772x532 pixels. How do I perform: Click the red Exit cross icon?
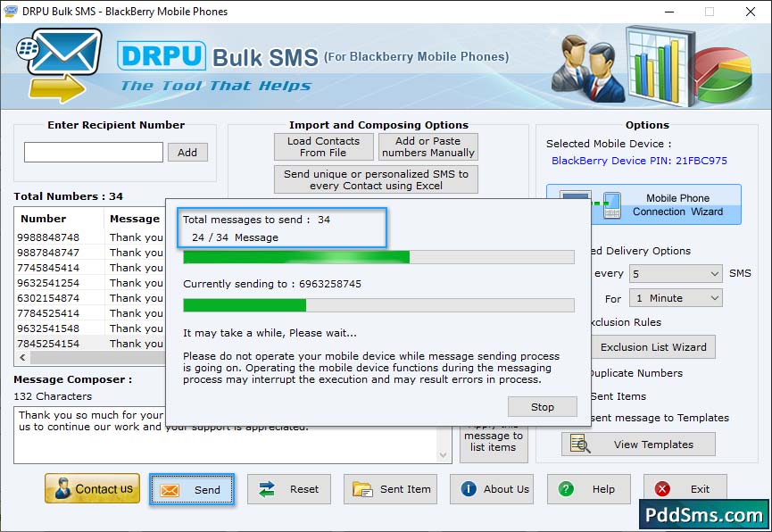click(x=662, y=488)
